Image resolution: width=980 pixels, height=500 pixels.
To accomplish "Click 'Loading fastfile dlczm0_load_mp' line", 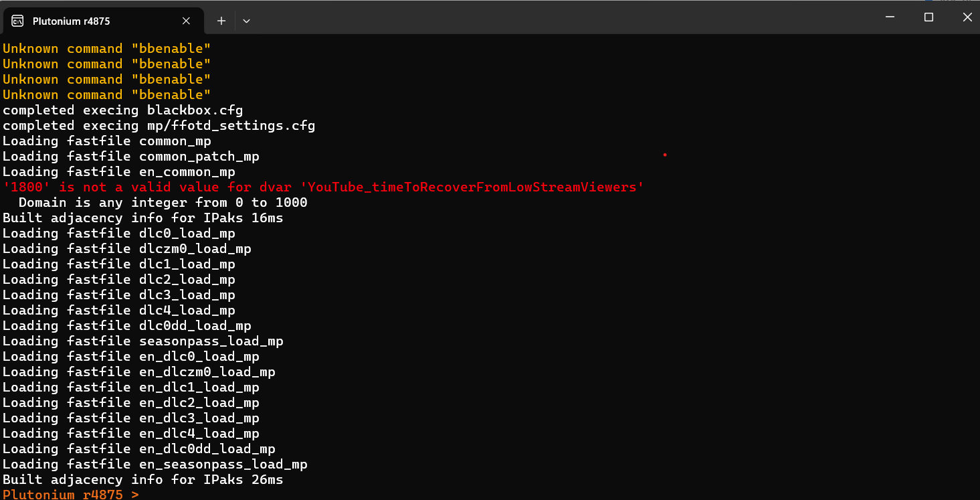I will pos(127,248).
